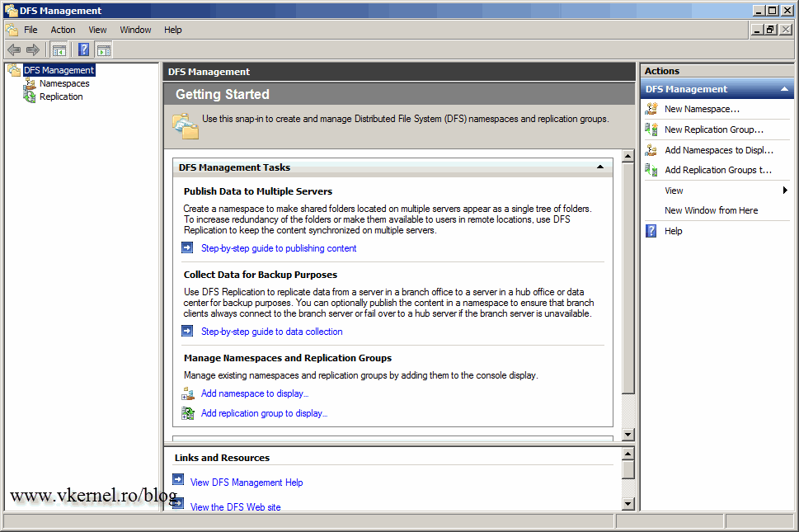Toggle the Show/Hide Action Pane toolbar button
Viewport: 799px width, 532px height.
(103, 49)
